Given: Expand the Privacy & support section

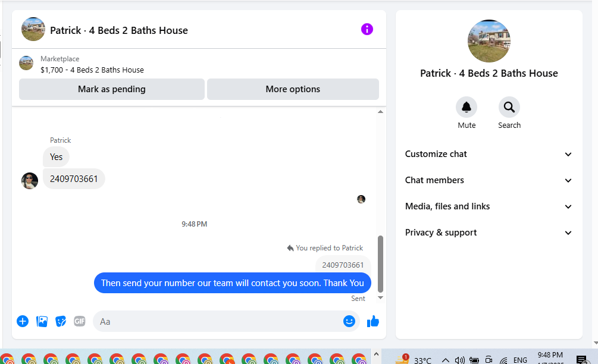Looking at the screenshot, I should [489, 233].
